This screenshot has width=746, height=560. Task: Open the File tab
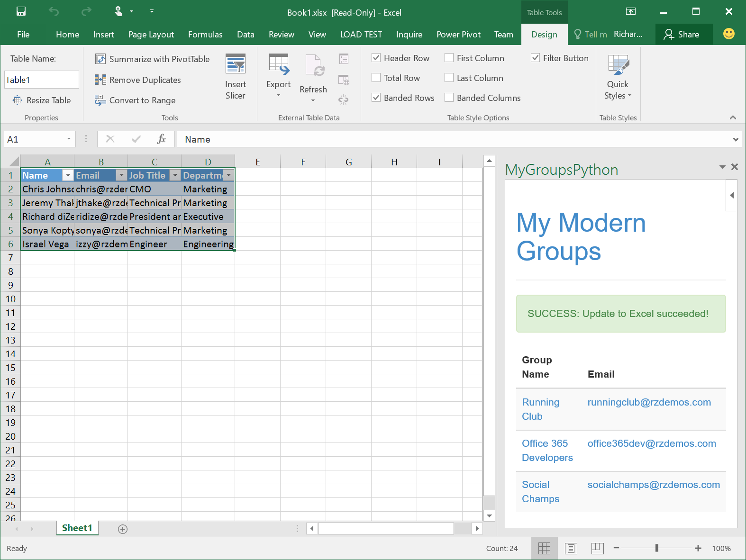tap(23, 34)
